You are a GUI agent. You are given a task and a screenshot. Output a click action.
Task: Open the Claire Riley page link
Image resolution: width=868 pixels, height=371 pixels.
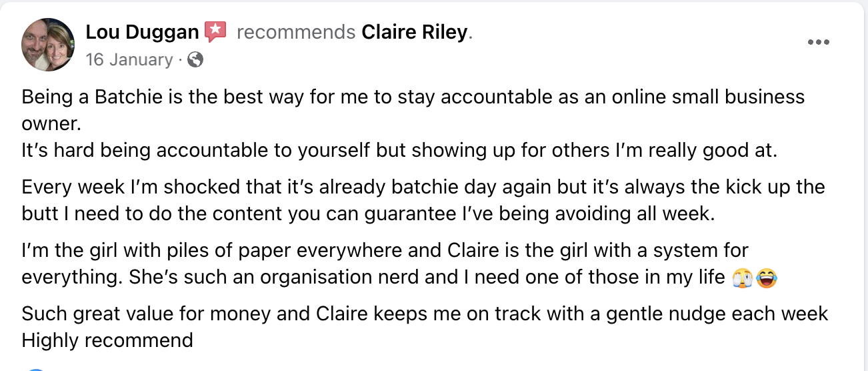point(415,31)
